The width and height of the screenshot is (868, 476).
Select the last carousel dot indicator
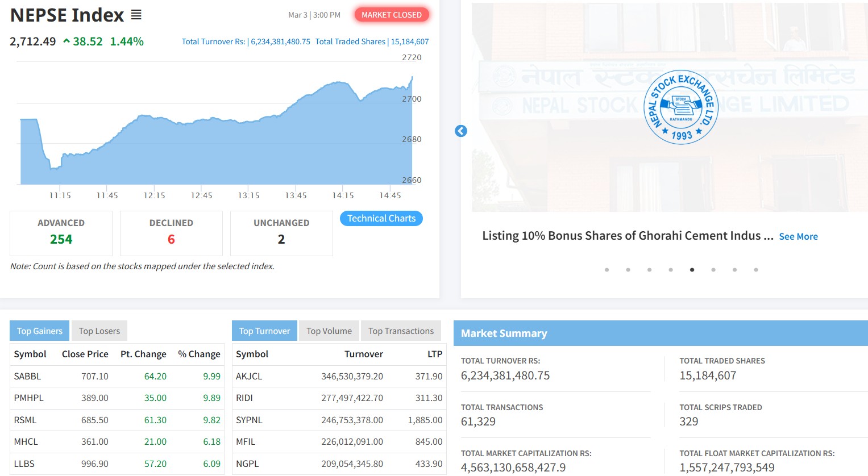755,270
